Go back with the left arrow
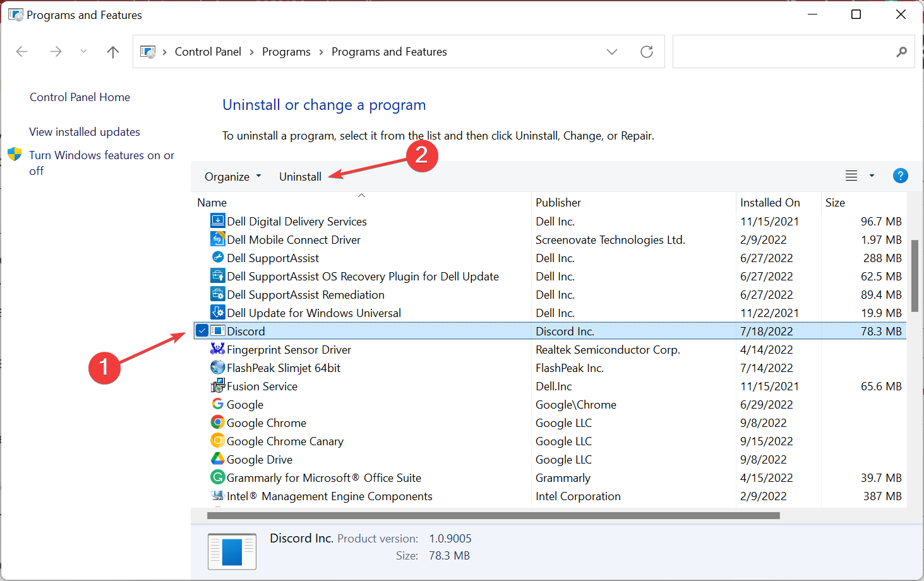 (22, 52)
